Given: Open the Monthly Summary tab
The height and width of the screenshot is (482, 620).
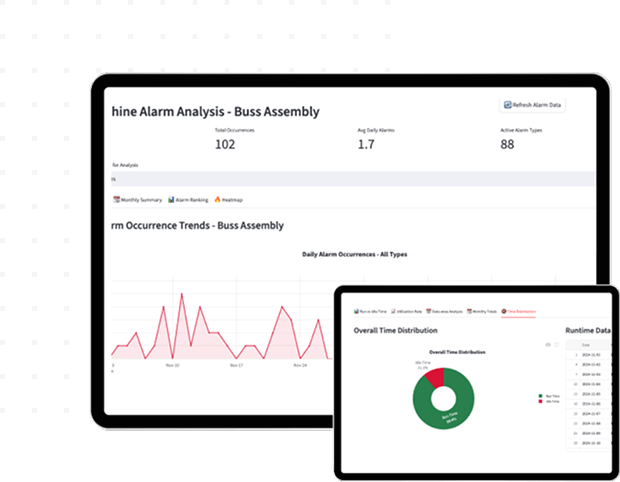Looking at the screenshot, I should coord(141,200).
